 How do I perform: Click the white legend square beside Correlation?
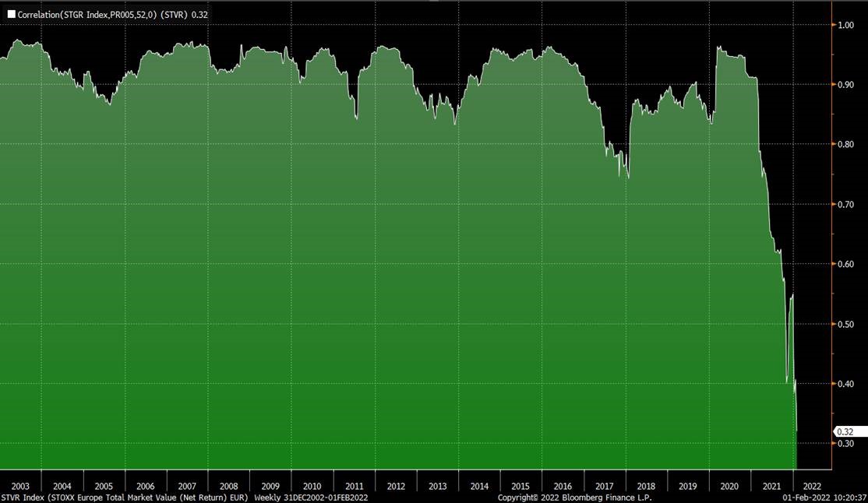[11, 14]
